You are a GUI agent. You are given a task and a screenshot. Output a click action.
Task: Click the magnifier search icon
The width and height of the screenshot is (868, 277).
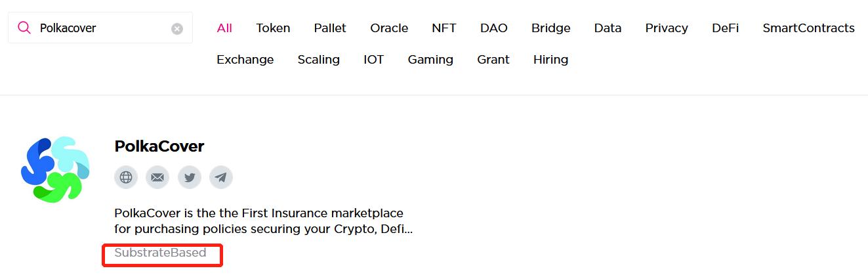point(24,28)
